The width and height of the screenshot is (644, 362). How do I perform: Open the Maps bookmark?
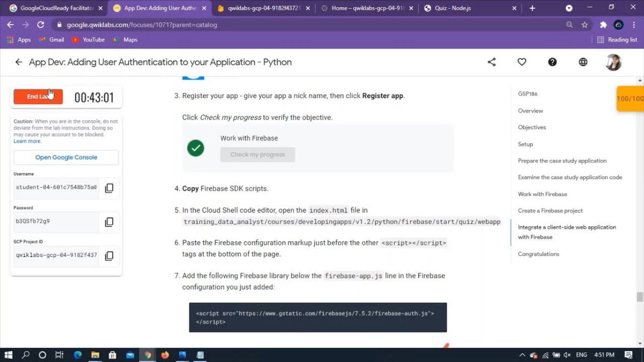tap(125, 40)
